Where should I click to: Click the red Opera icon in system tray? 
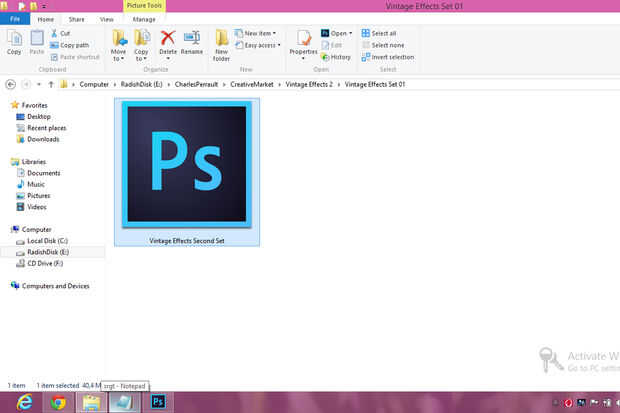point(568,403)
